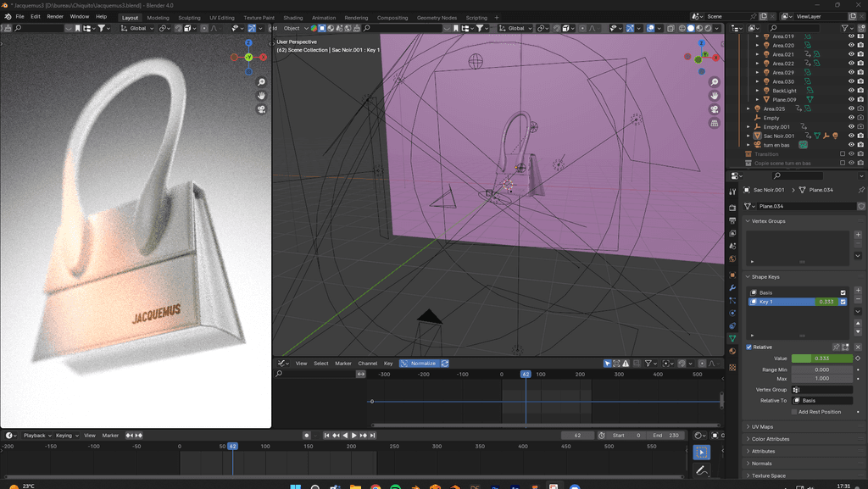The width and height of the screenshot is (868, 489).
Task: Jump to the animation end frame
Action: 371,436
